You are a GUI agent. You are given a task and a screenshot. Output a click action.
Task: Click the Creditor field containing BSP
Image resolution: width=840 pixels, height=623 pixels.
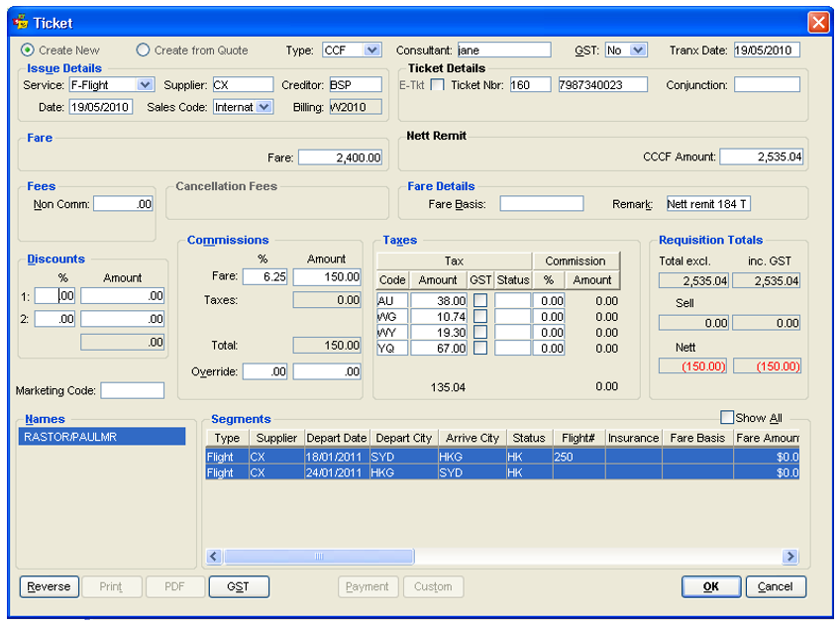[356, 84]
